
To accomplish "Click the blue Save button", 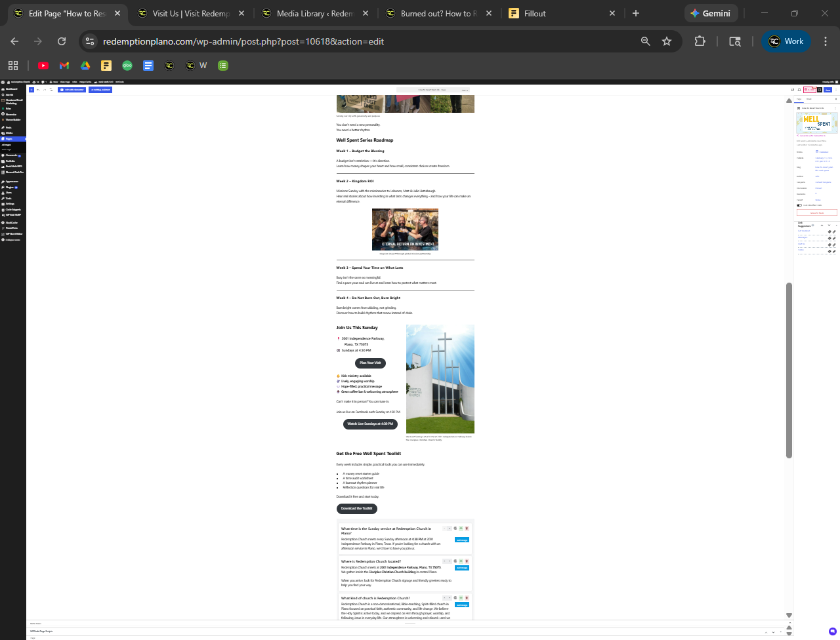I will point(828,90).
